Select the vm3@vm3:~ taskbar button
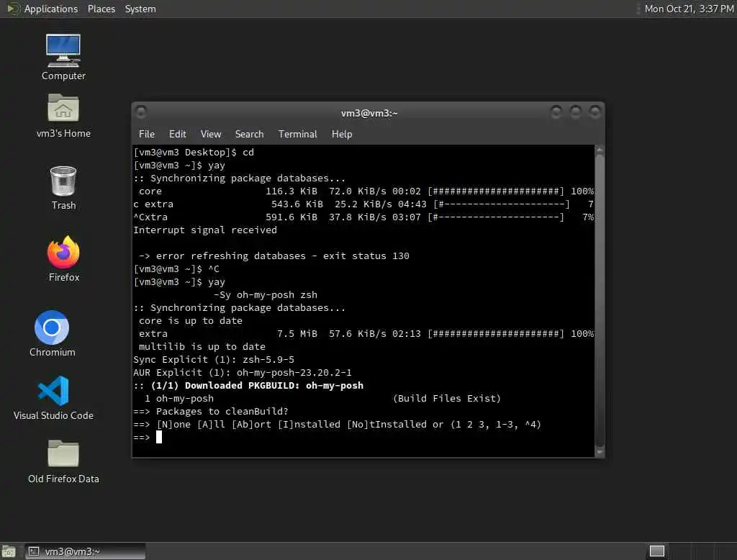The width and height of the screenshot is (737, 560). coord(86,551)
